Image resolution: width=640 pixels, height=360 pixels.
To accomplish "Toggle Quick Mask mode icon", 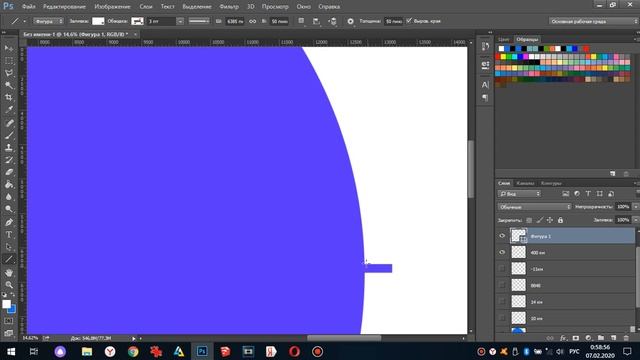I will point(9,321).
